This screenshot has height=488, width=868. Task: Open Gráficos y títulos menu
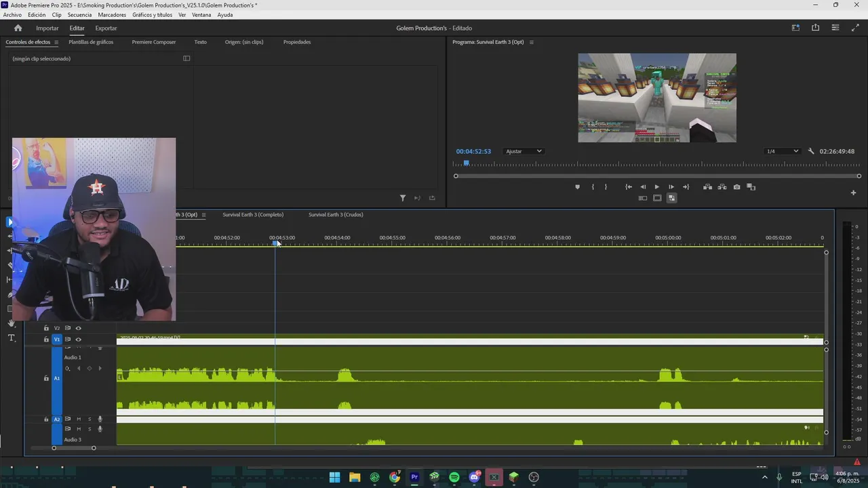click(153, 15)
